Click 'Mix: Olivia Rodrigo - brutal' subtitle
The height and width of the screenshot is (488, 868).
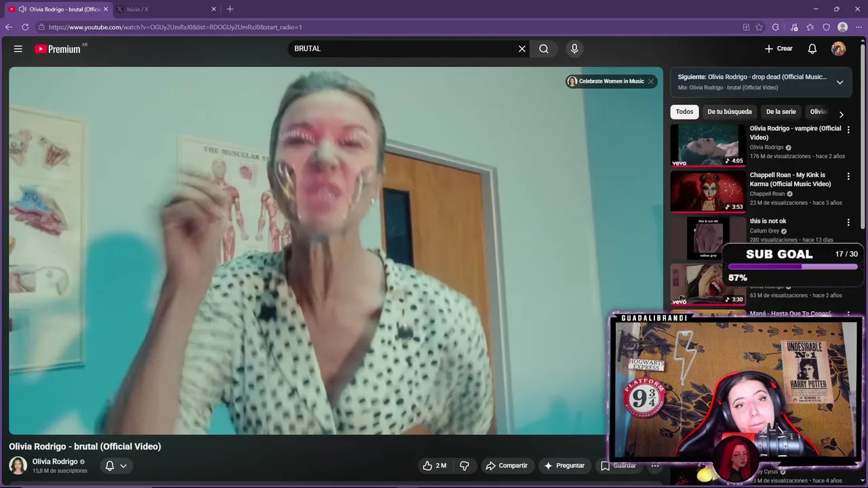click(x=728, y=88)
